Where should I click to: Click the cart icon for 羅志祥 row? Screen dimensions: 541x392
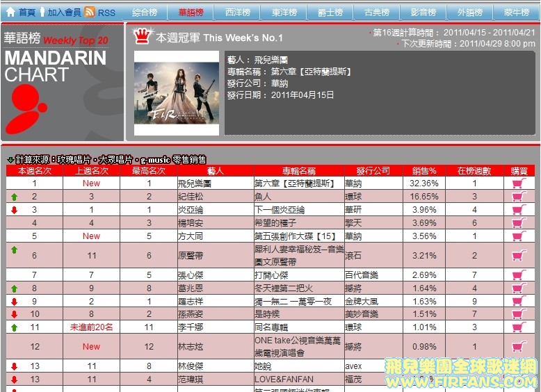click(x=519, y=301)
